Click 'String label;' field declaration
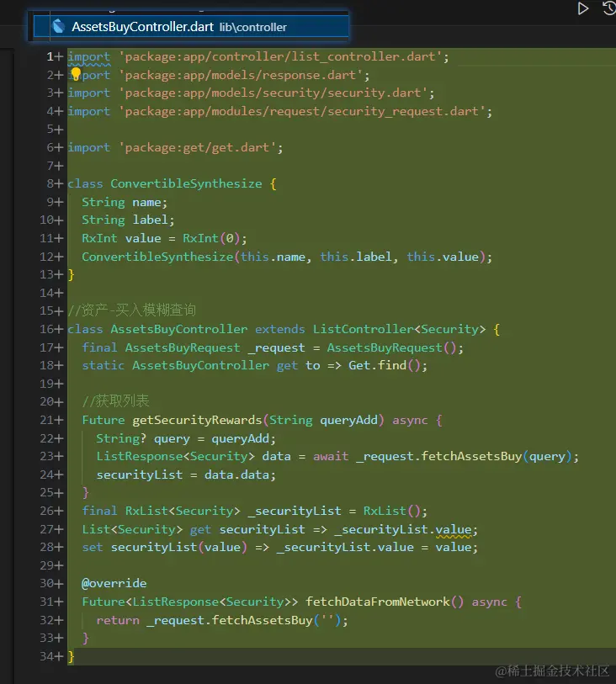This screenshot has width=616, height=684. [128, 220]
